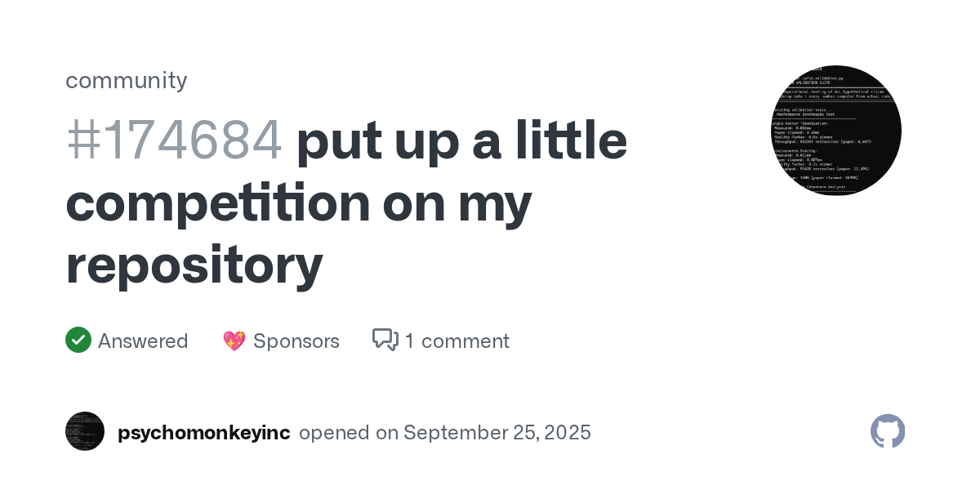Click the title line "competition on my"
The width and height of the screenshot is (980, 490).
pyautogui.click(x=299, y=203)
